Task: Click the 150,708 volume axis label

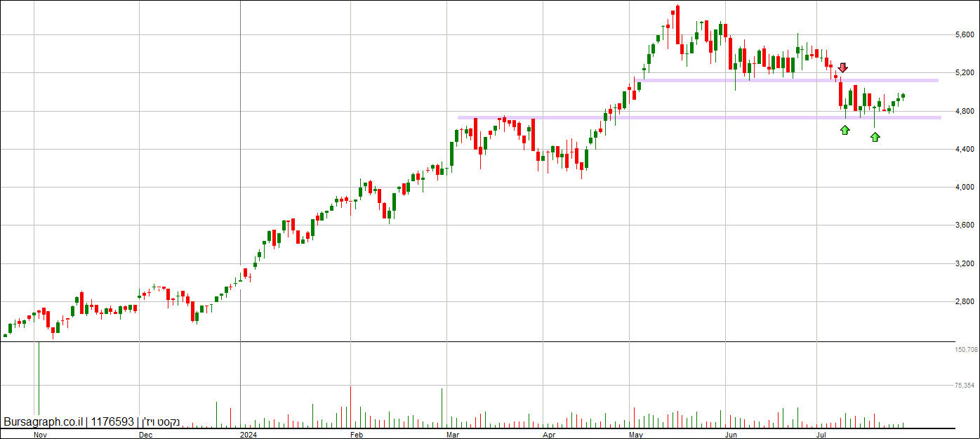Action: [967, 349]
